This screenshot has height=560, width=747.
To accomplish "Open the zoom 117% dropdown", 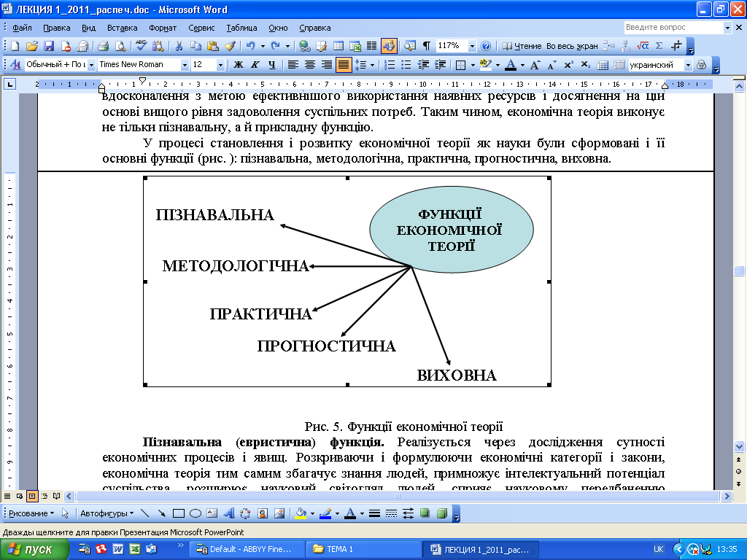I will click(472, 46).
